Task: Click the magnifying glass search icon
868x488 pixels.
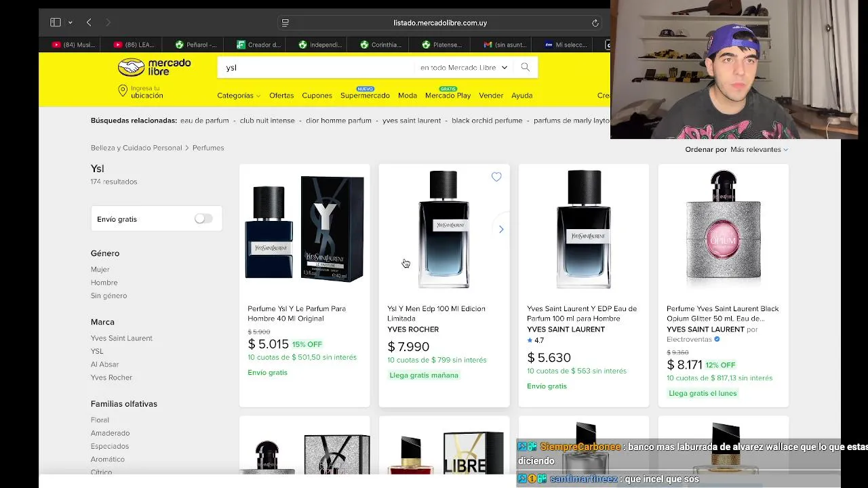Action: tap(525, 67)
